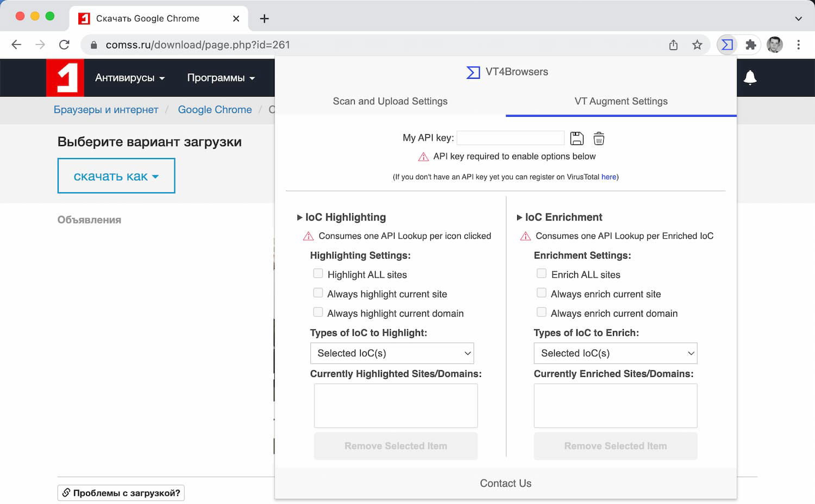
Task: Click the notification bell icon
Action: pyautogui.click(x=750, y=78)
